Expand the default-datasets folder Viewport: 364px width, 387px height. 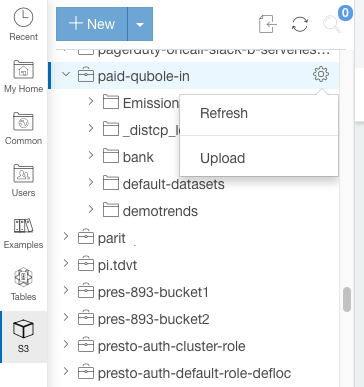(91, 182)
